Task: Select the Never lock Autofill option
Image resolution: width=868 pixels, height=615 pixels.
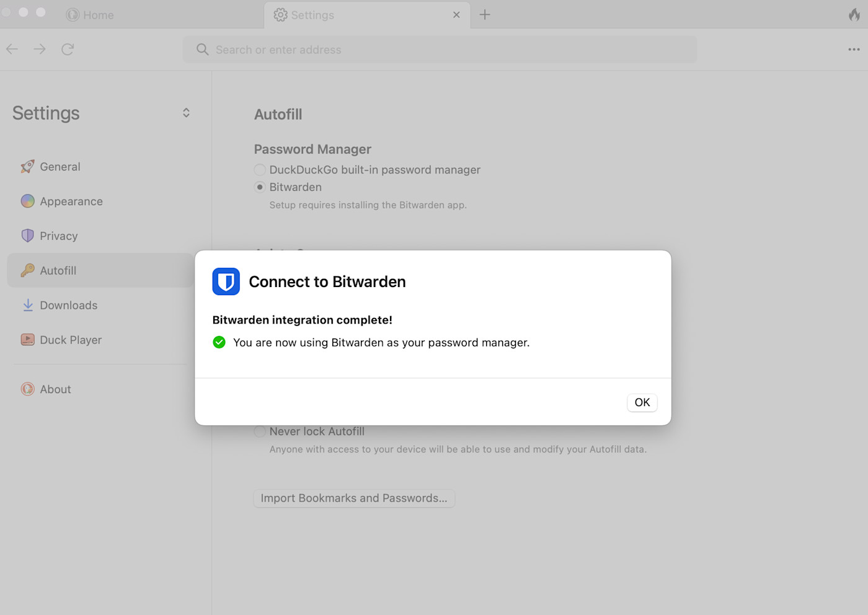Action: pos(259,431)
